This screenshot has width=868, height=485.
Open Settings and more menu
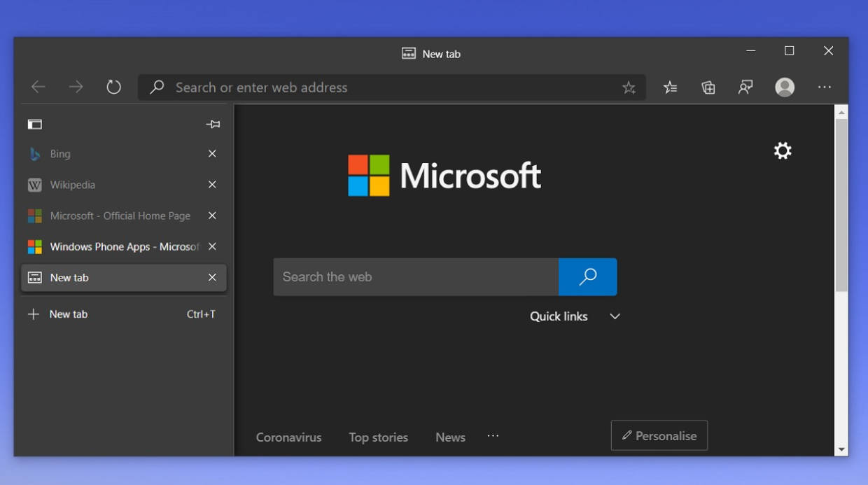pyautogui.click(x=825, y=87)
